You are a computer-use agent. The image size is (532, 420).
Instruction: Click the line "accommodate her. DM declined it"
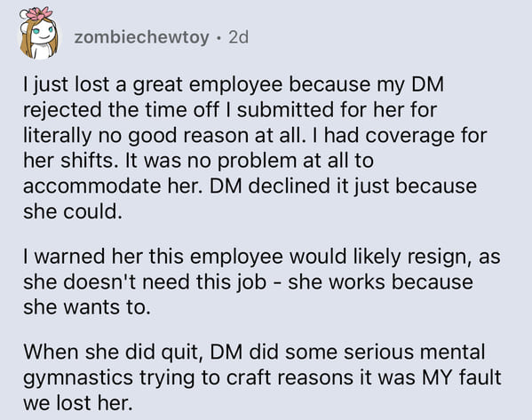click(250, 187)
